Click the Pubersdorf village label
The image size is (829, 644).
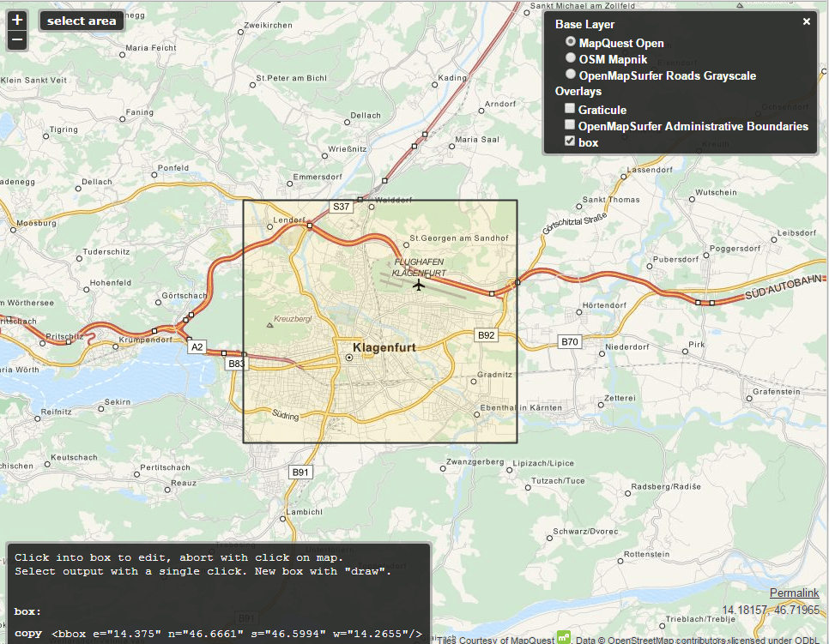(x=675, y=259)
